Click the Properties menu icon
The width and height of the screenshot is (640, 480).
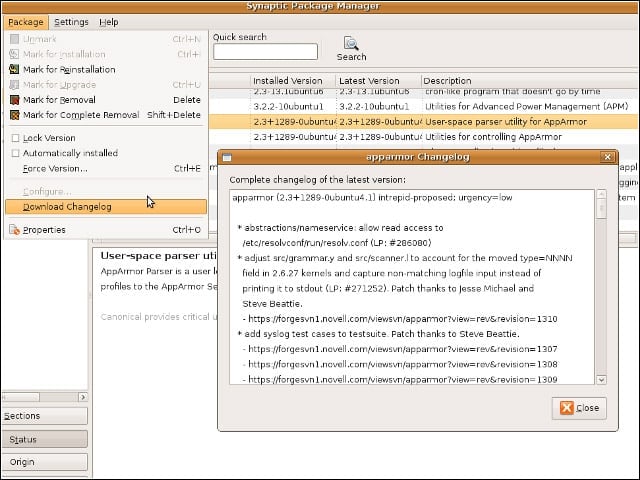pyautogui.click(x=14, y=230)
